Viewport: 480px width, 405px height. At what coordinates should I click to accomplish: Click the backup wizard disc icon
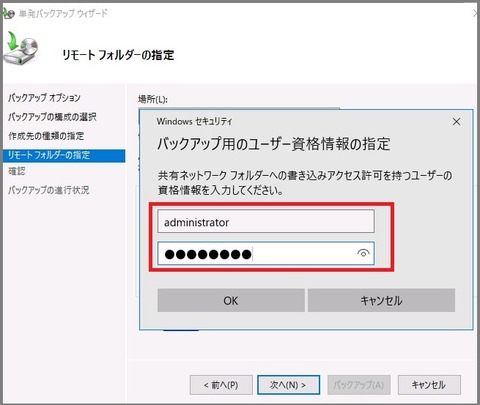click(21, 49)
